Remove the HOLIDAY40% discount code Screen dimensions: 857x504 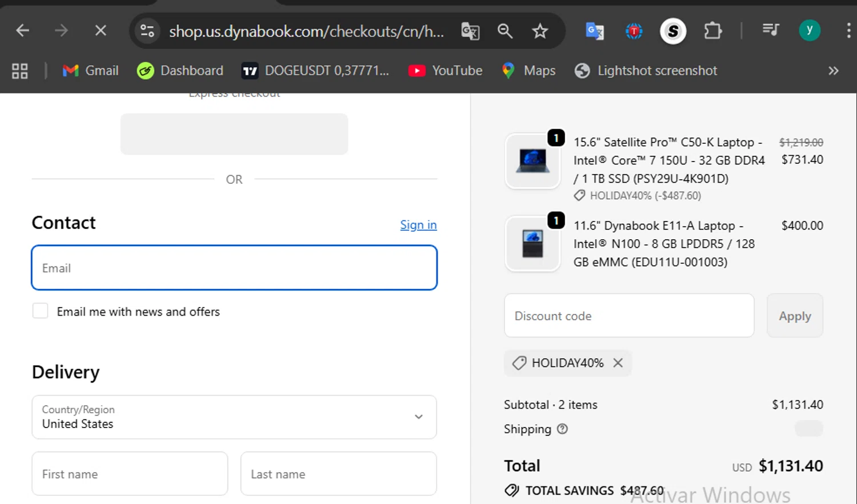(618, 363)
